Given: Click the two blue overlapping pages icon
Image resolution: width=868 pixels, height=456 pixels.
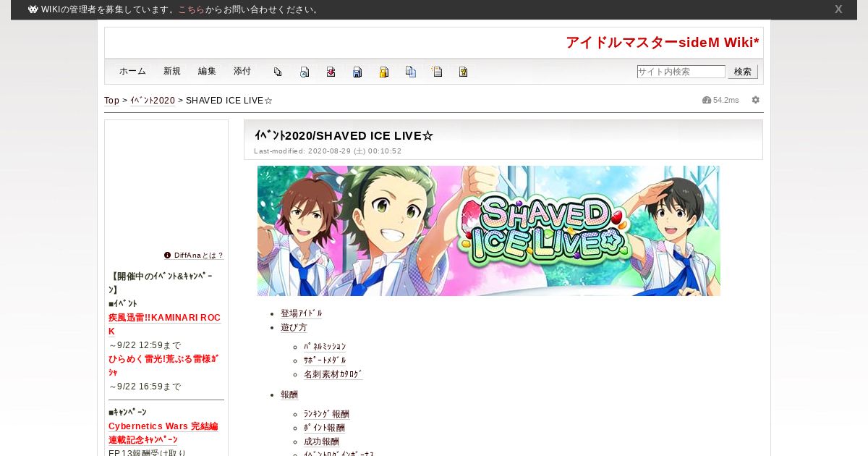Looking at the screenshot, I should click(x=411, y=72).
